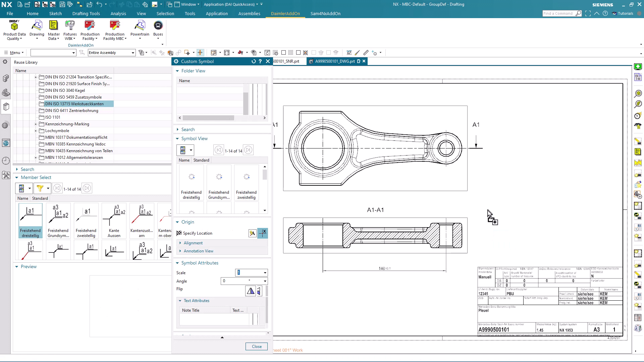Click the Buses icon
Image resolution: width=644 pixels, height=362 pixels.
pyautogui.click(x=158, y=26)
